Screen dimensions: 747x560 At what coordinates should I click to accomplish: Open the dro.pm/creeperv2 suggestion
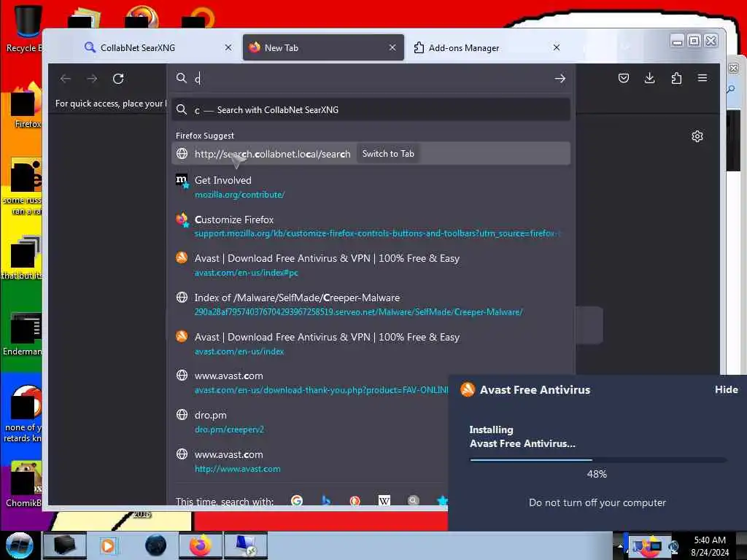click(x=309, y=422)
